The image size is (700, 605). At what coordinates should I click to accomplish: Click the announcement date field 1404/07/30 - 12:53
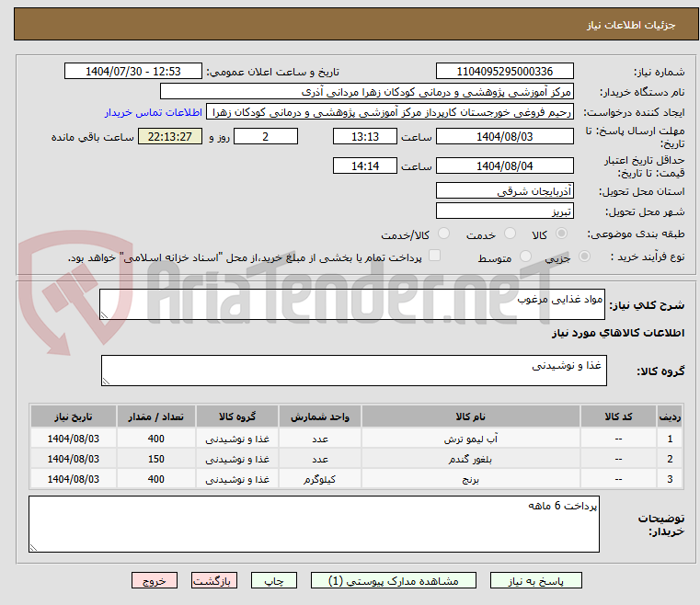pos(133,72)
